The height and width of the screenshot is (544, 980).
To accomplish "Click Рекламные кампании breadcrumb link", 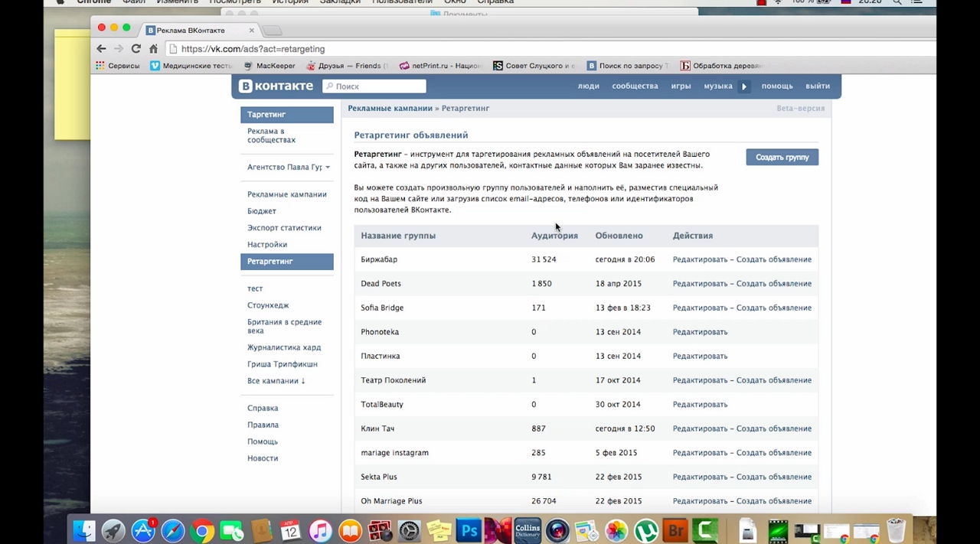I will [390, 109].
